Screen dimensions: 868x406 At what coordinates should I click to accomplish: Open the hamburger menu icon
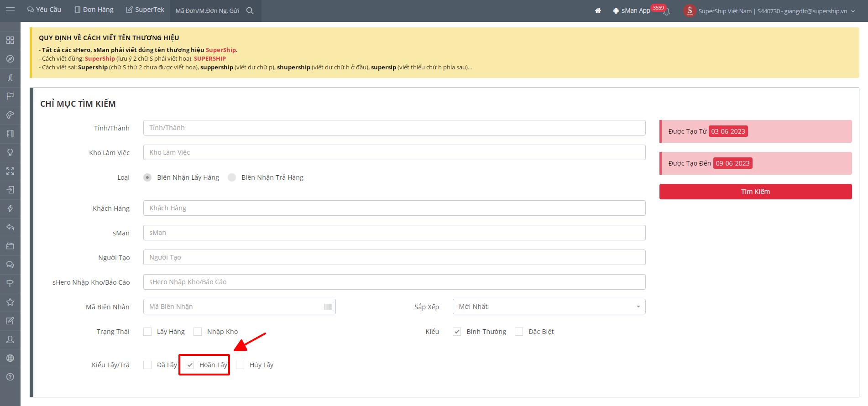point(10,10)
